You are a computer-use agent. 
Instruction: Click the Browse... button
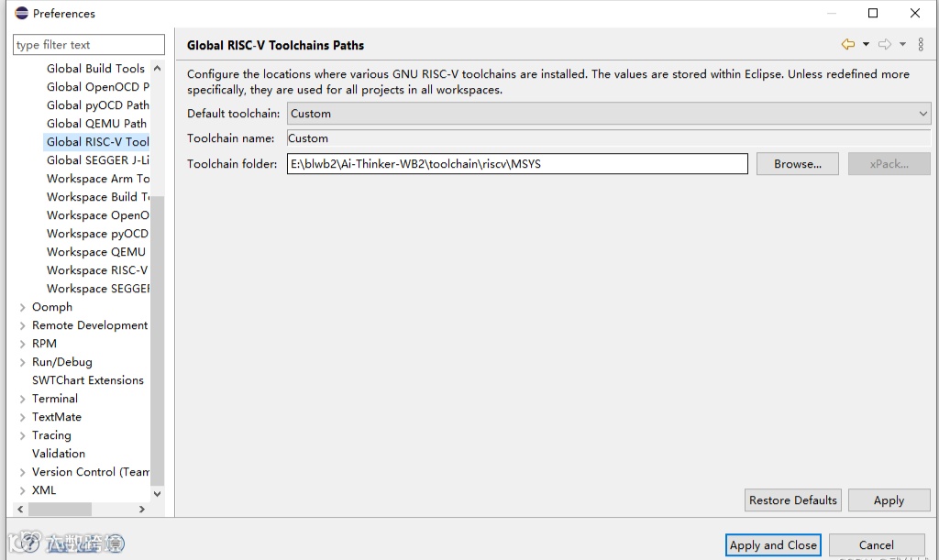pos(798,164)
